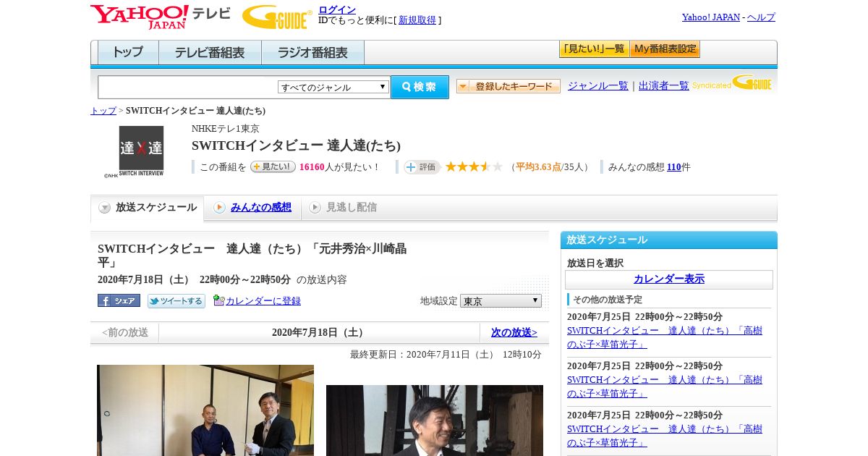
Task: Click the 見たい! add button
Action: [x=273, y=166]
